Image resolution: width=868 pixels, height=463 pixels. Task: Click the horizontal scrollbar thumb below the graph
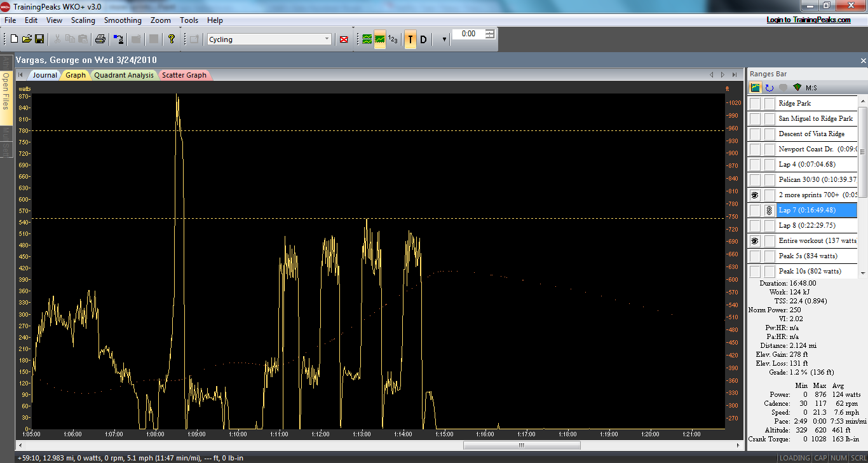coord(521,445)
